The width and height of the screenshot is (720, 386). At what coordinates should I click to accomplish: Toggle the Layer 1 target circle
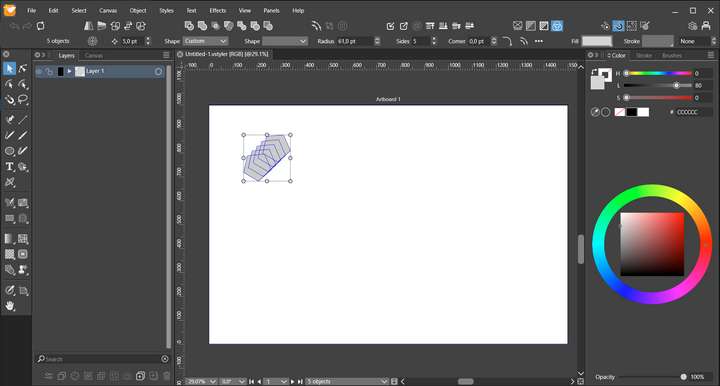pos(158,72)
